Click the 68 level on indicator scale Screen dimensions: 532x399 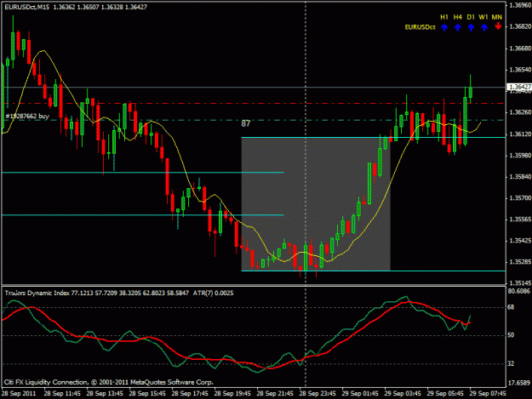(511, 307)
